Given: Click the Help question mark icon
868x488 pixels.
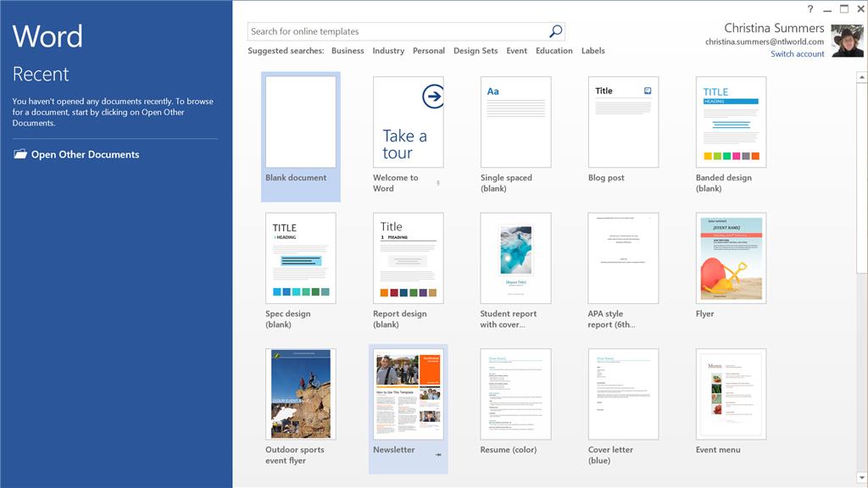Looking at the screenshot, I should (810, 8).
